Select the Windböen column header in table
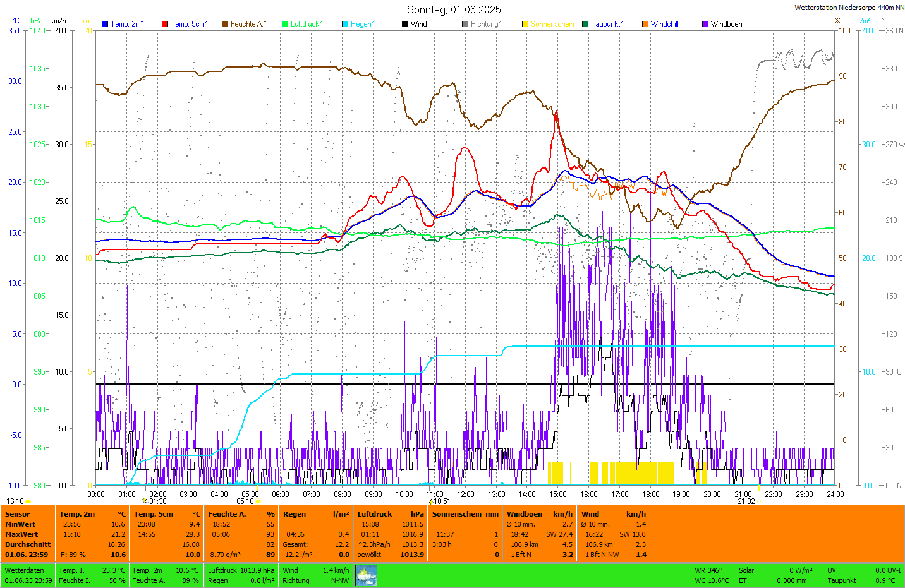 point(525,514)
